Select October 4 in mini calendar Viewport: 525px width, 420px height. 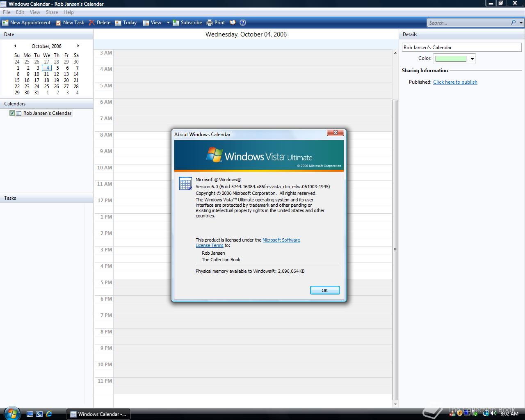pyautogui.click(x=47, y=68)
